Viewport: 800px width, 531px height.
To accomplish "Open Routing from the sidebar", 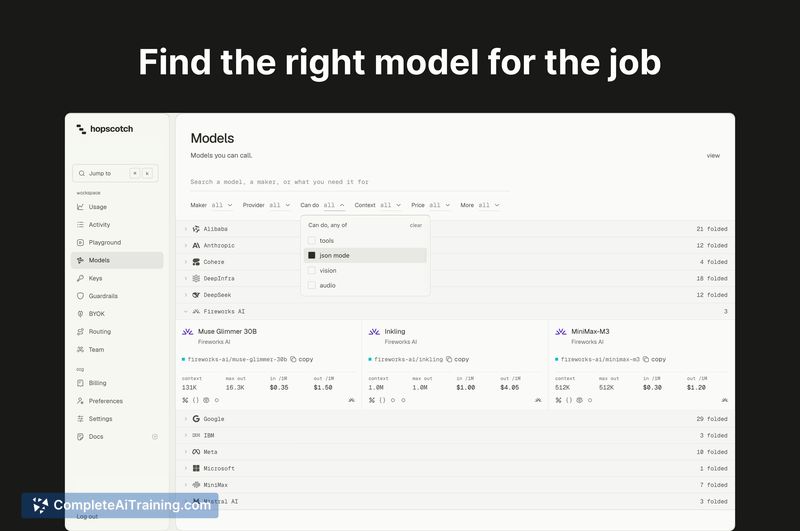I will (117, 332).
